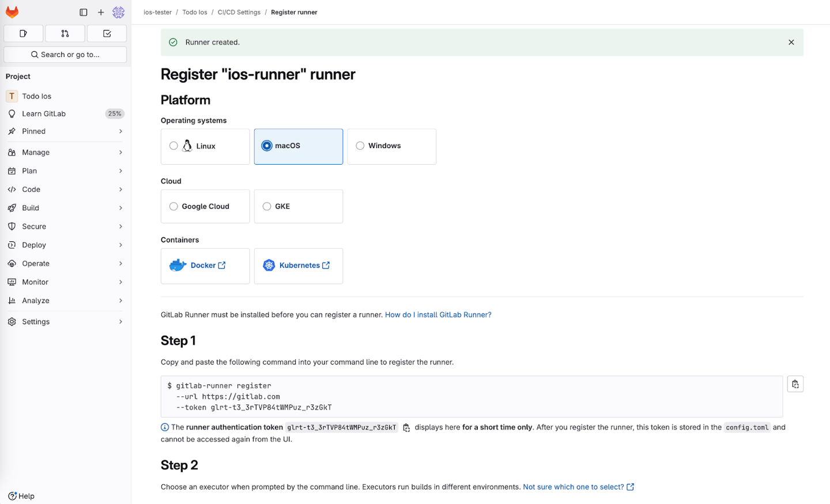Open the user avatar menu
Image resolution: width=830 pixels, height=504 pixels.
[x=118, y=12]
